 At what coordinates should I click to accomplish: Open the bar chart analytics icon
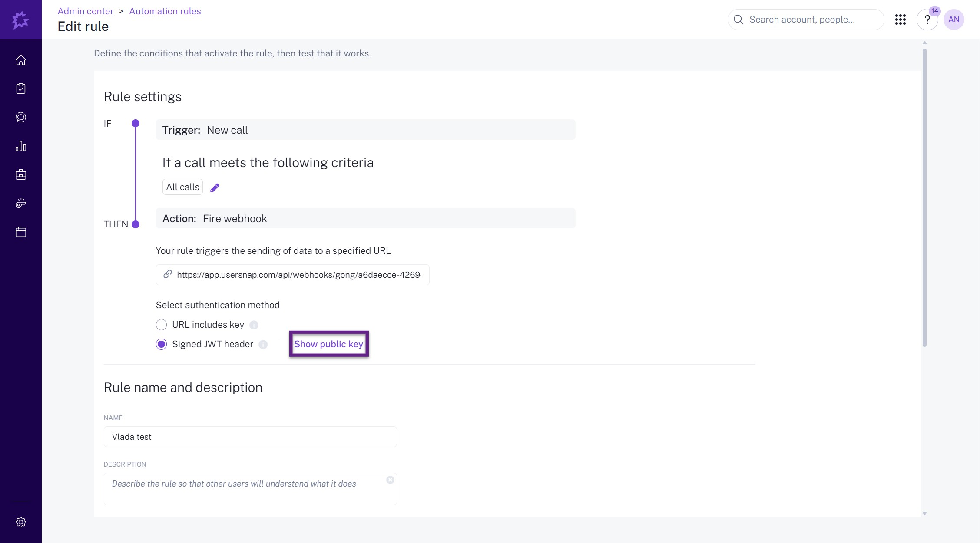21,146
